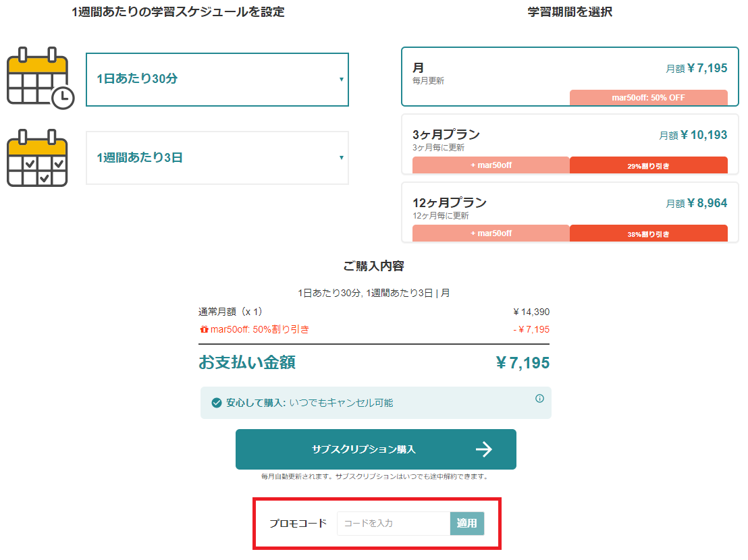Click the 月額 ¥10,193 price
The width and height of the screenshot is (748, 560).
click(693, 136)
